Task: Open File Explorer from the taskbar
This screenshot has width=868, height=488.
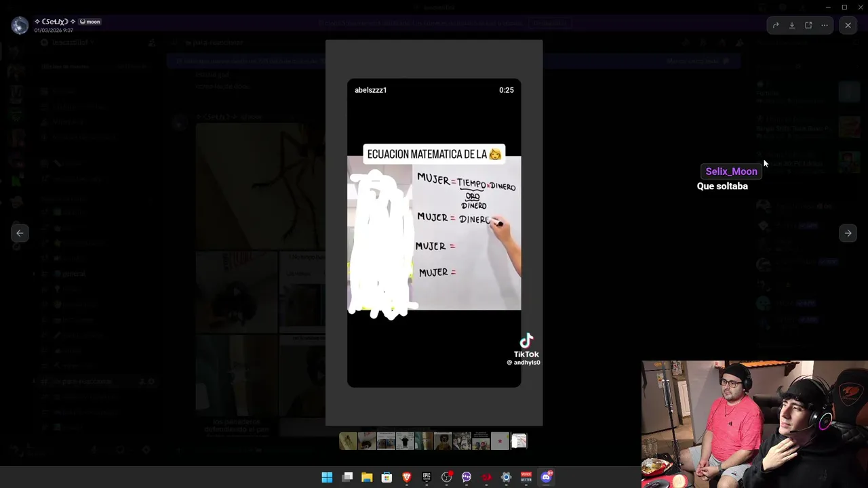Action: click(x=367, y=477)
